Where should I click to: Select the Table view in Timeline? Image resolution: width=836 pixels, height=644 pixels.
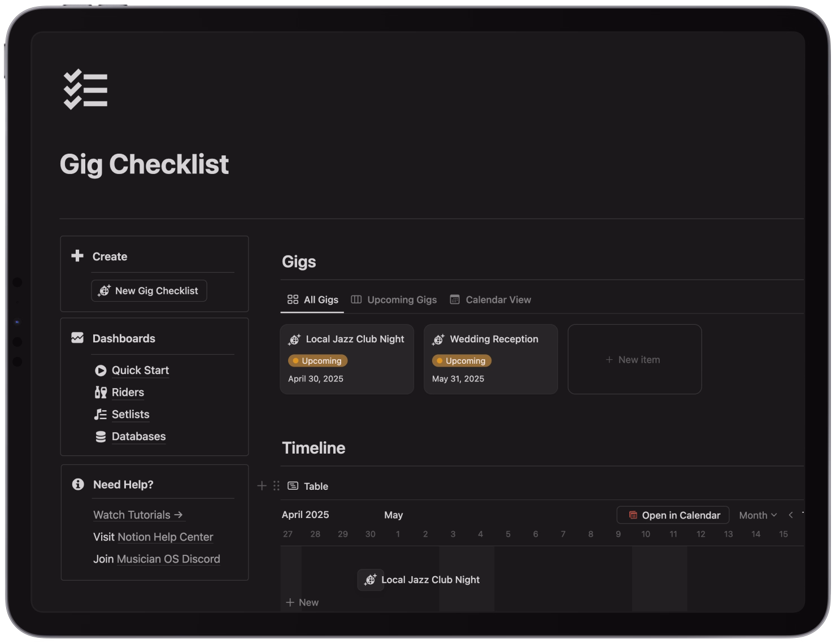pyautogui.click(x=308, y=486)
